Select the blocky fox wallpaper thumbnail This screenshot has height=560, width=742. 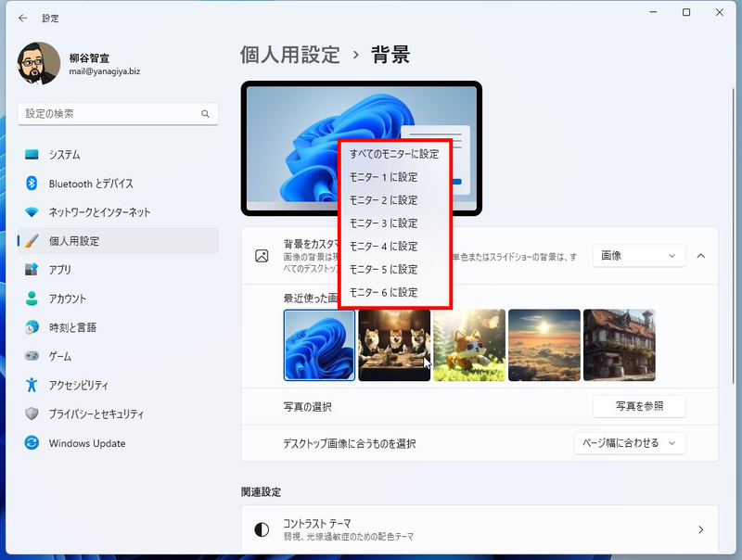pyautogui.click(x=469, y=345)
